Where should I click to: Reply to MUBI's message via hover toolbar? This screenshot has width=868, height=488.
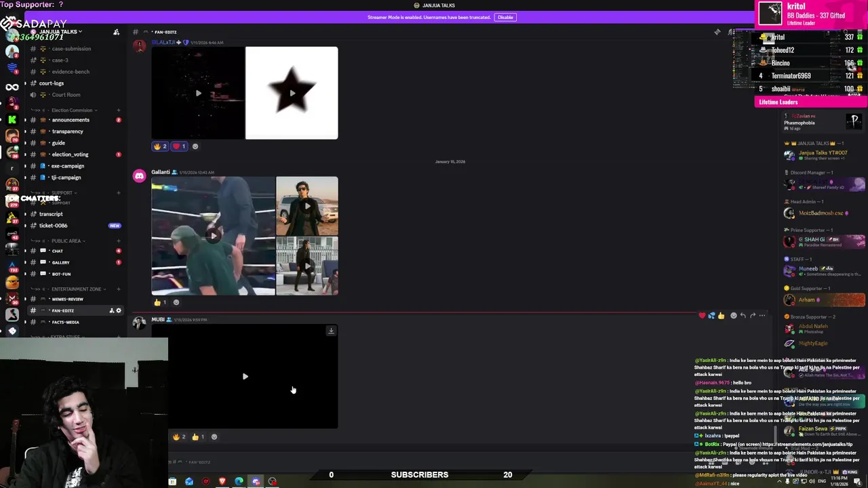click(743, 315)
